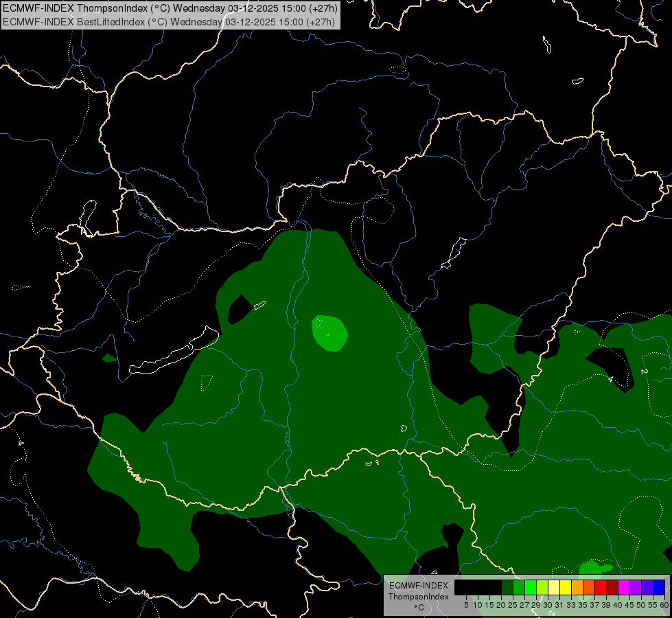Screen dimensions: 672x618
Task: Pick the yellow 31-33 legend swatch
Action: pyautogui.click(x=566, y=587)
